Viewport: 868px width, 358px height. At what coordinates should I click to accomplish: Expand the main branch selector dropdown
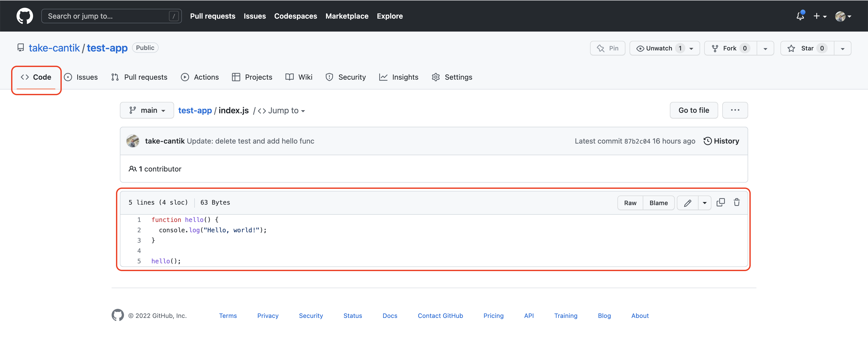click(x=147, y=110)
